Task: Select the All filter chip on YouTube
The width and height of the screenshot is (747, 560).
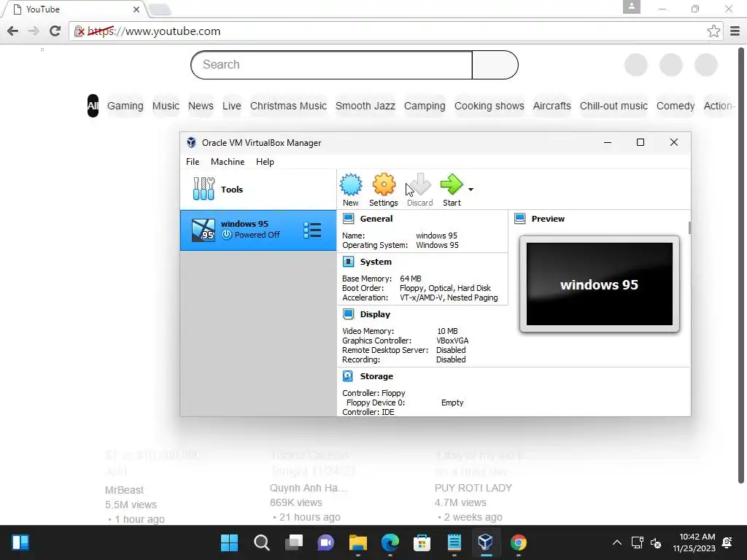Action: pos(93,106)
